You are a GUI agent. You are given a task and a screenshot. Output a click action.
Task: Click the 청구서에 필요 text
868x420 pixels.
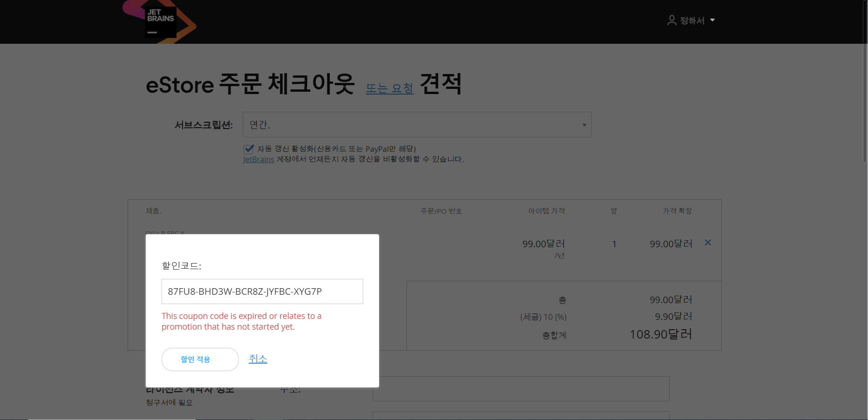[169, 402]
